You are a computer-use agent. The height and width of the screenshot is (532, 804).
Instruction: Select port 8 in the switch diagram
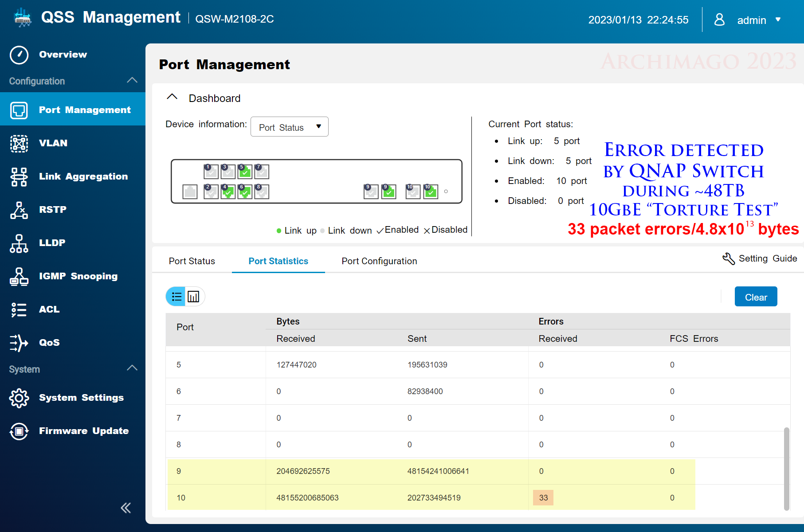pos(262,192)
